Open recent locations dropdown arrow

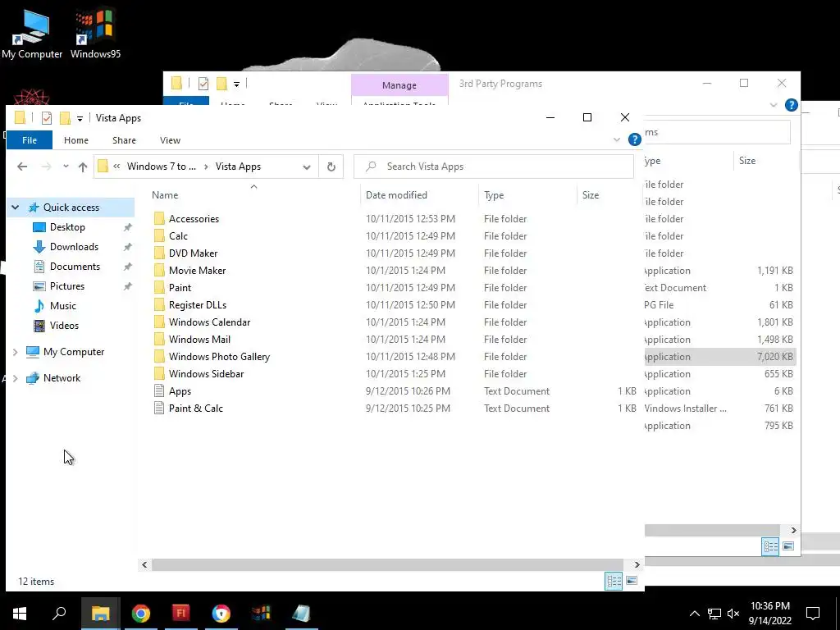66,167
